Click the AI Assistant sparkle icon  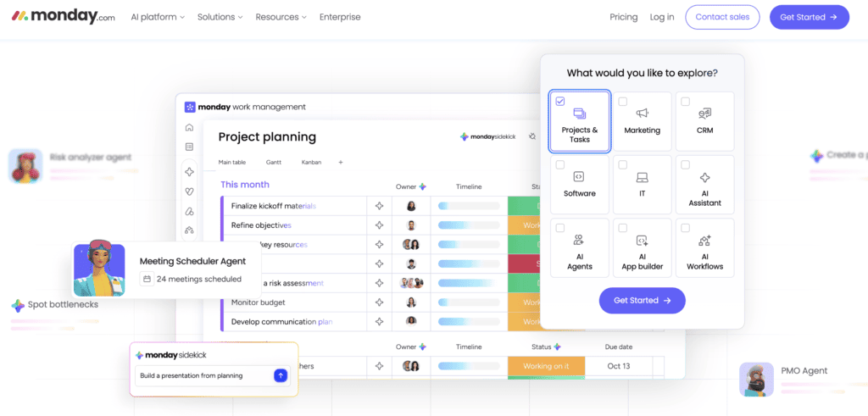[x=704, y=178]
